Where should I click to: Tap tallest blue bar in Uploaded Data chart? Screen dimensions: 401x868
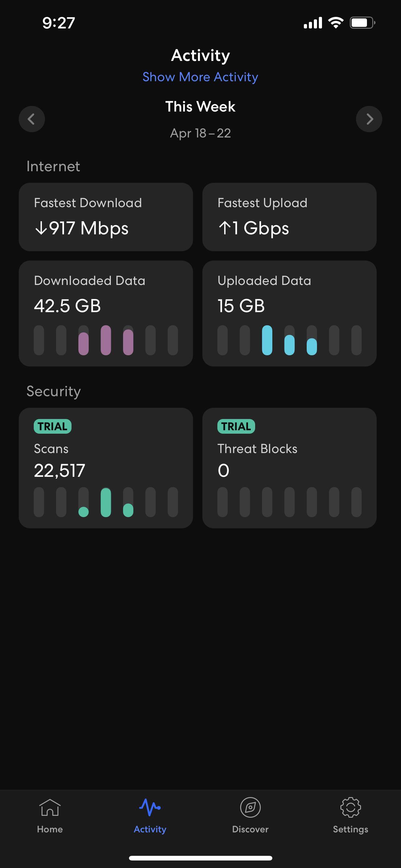tap(267, 340)
